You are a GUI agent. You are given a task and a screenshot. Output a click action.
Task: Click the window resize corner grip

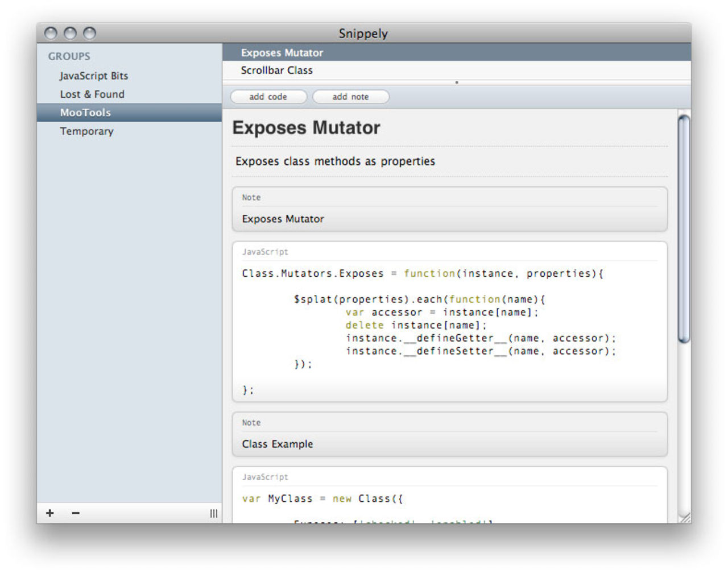point(685,517)
